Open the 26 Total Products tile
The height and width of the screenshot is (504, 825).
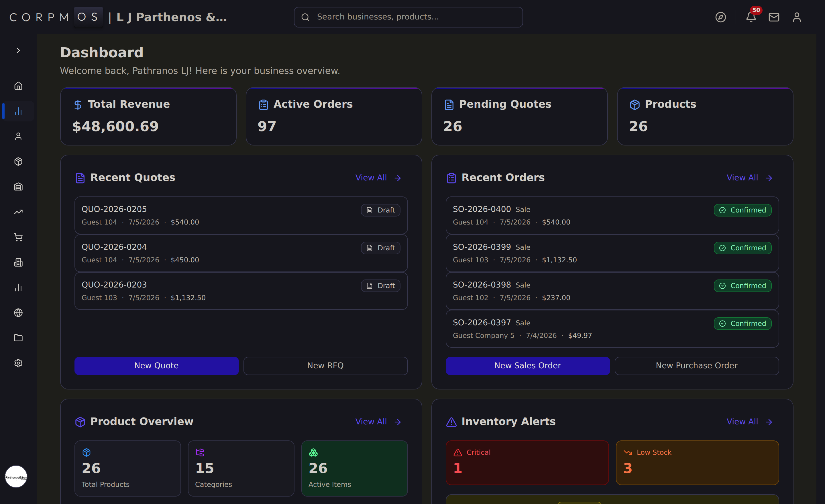(127, 468)
